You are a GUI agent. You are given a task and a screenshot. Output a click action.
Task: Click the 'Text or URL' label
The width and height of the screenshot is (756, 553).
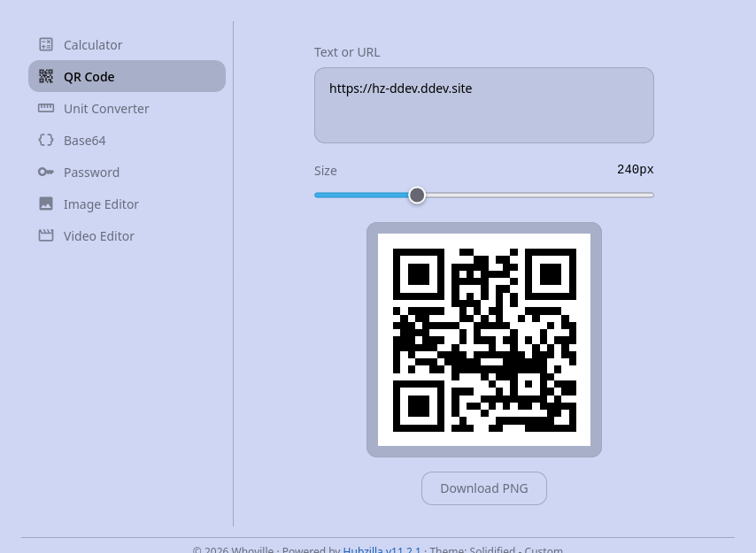(347, 52)
